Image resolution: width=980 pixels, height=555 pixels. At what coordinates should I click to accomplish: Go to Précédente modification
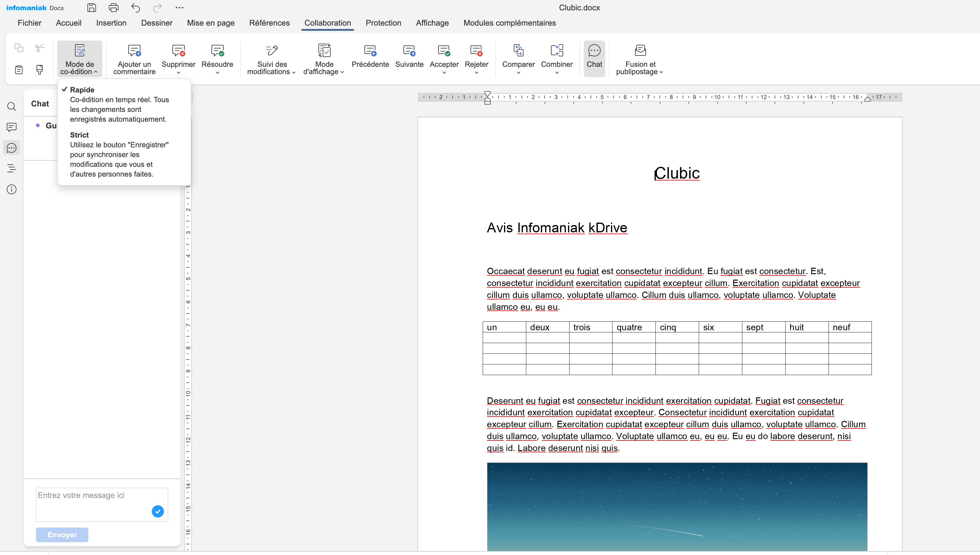coord(370,57)
